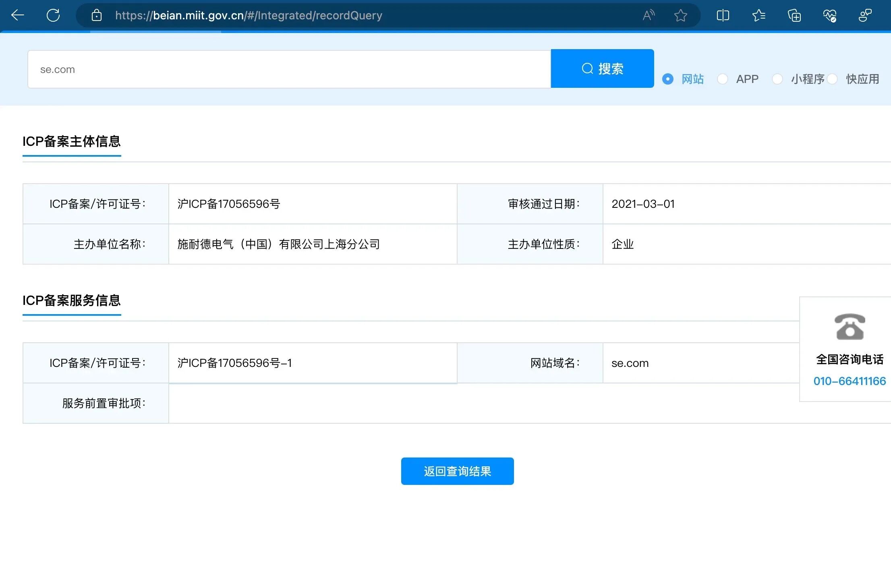Add page to favorites with star icon
This screenshot has width=891, height=588.
[681, 15]
